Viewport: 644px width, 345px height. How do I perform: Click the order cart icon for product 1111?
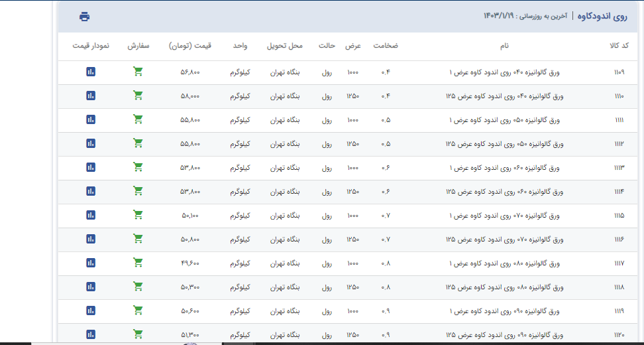click(x=138, y=119)
